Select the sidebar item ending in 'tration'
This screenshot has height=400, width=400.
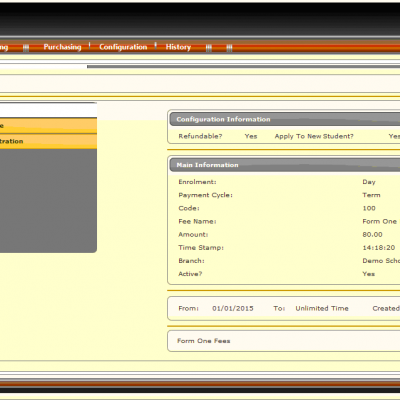[48, 141]
